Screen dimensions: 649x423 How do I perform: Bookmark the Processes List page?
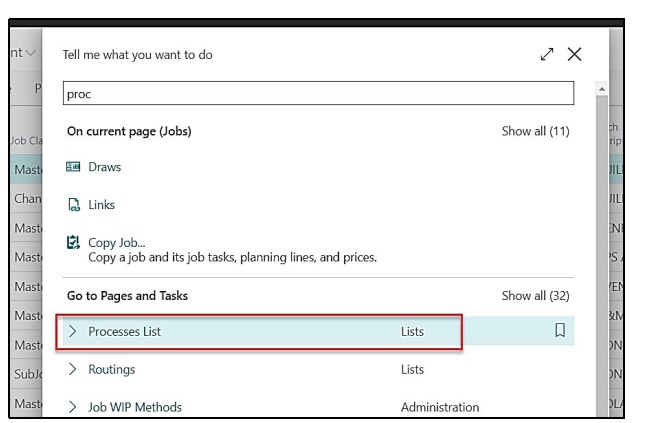(x=560, y=331)
